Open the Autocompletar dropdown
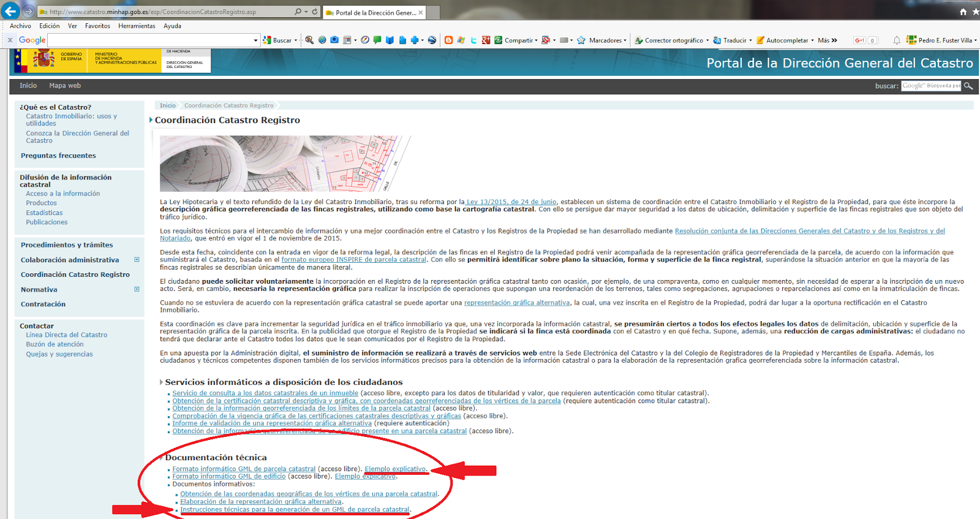 [x=812, y=40]
